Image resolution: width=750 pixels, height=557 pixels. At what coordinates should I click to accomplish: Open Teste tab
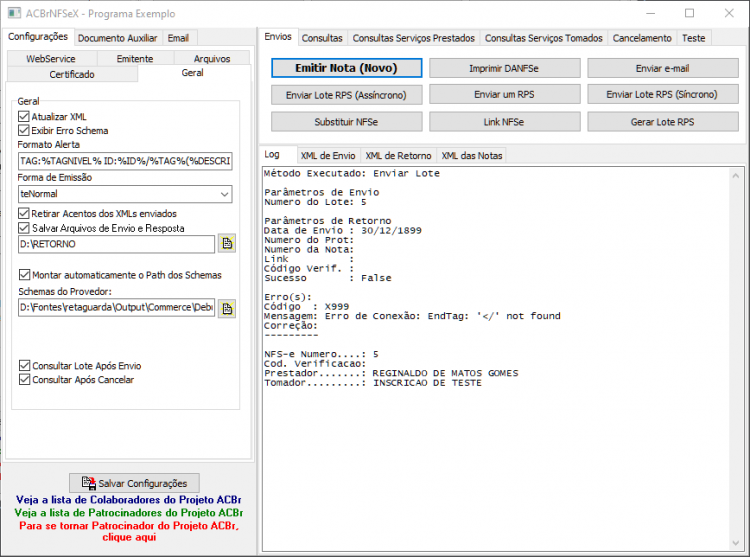pos(694,38)
